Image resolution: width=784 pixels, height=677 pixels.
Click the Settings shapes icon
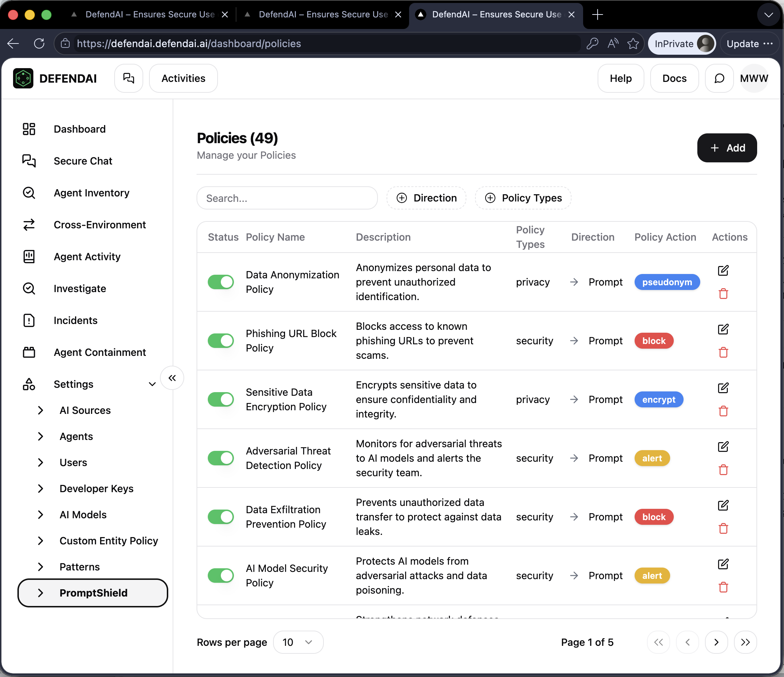pos(29,384)
